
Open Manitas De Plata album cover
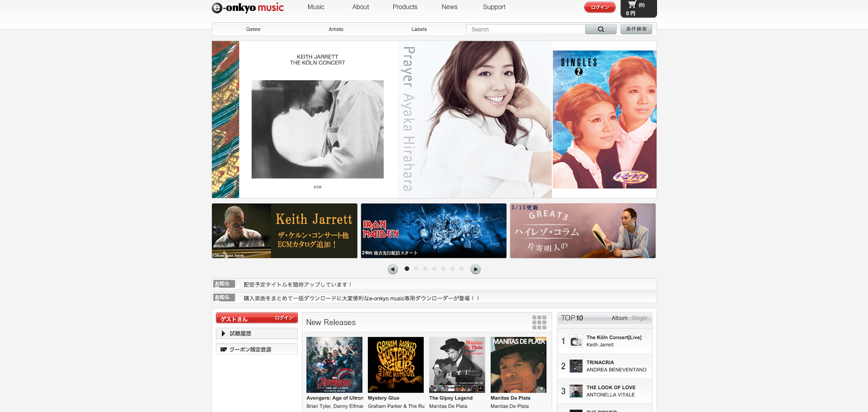point(518,365)
